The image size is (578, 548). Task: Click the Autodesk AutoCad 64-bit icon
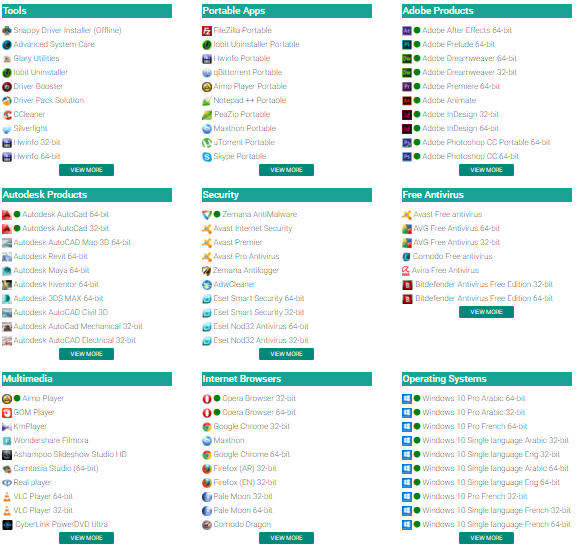click(x=7, y=214)
